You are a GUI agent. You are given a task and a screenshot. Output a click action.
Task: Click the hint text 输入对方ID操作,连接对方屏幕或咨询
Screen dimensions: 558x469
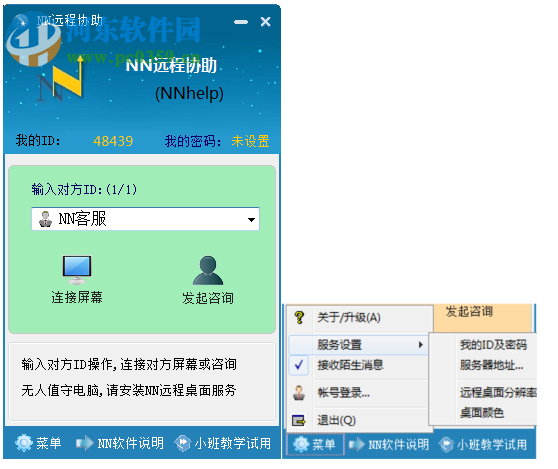129,364
